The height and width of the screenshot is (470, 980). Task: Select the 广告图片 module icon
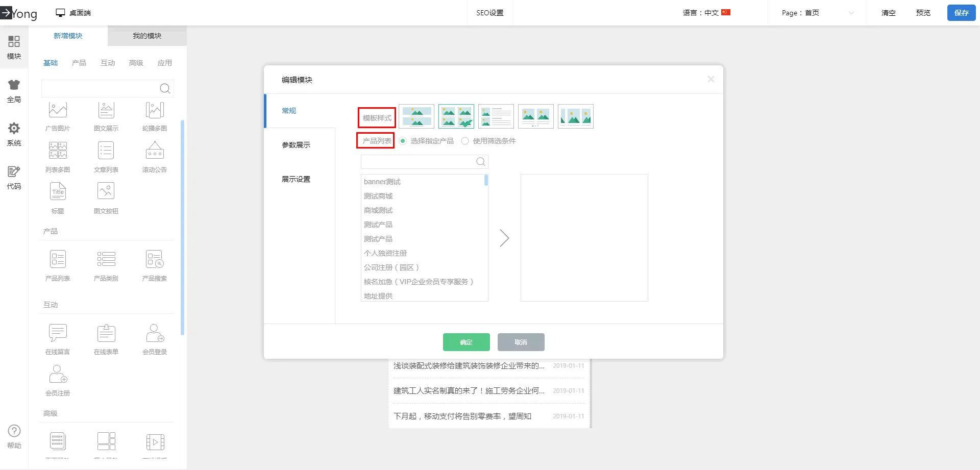coord(58,111)
